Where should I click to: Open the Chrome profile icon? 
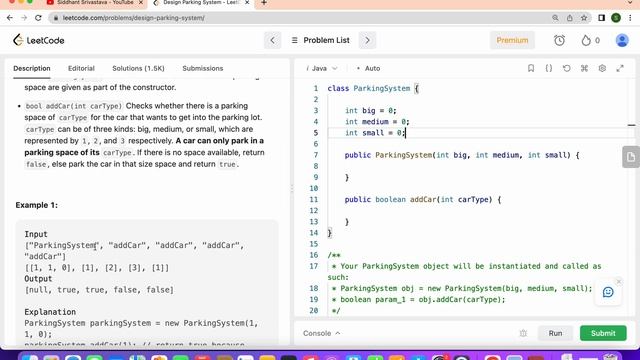pyautogui.click(x=616, y=18)
